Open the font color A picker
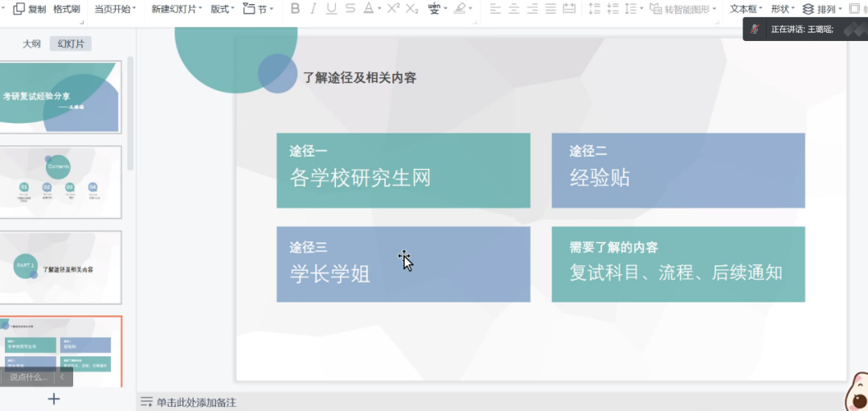Viewport: 868px width, 411px height. click(x=368, y=9)
